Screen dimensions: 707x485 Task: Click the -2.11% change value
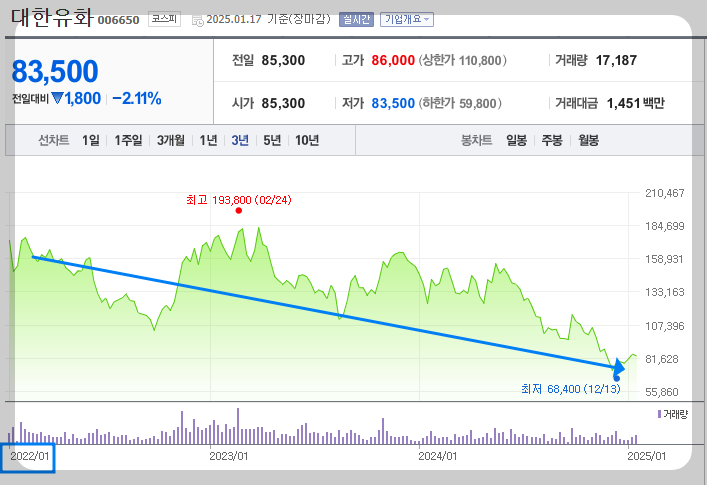(x=136, y=98)
